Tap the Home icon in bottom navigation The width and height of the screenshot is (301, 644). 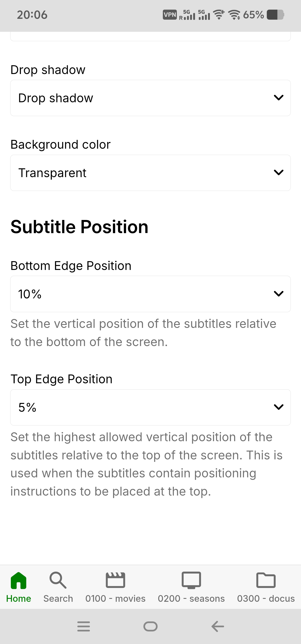[19, 580]
